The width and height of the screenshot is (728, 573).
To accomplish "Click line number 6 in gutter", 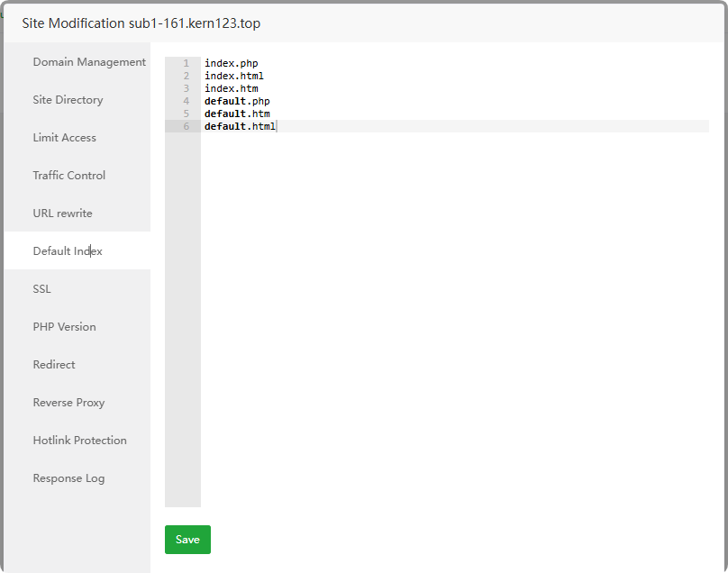I will click(x=187, y=126).
